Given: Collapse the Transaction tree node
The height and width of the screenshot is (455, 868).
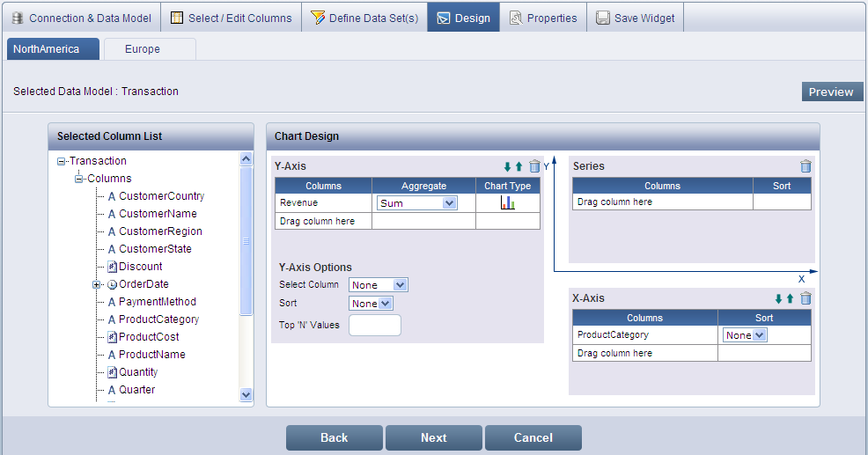Looking at the screenshot, I should coord(61,161).
